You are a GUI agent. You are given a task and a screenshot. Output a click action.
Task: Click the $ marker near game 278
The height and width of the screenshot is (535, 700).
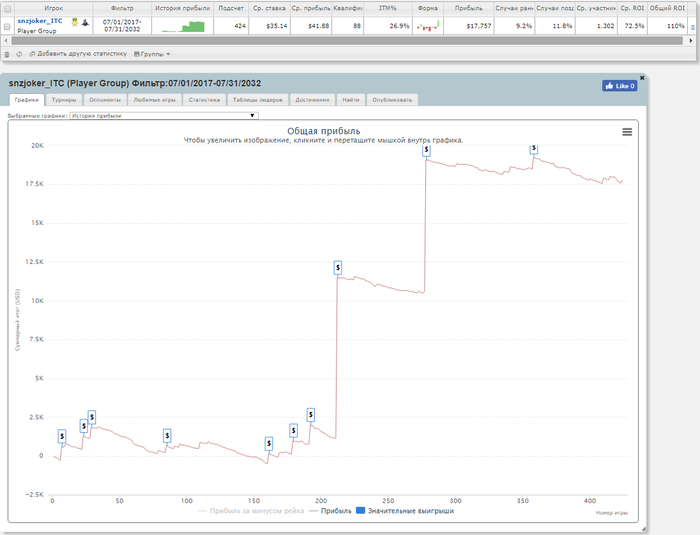[x=426, y=150]
